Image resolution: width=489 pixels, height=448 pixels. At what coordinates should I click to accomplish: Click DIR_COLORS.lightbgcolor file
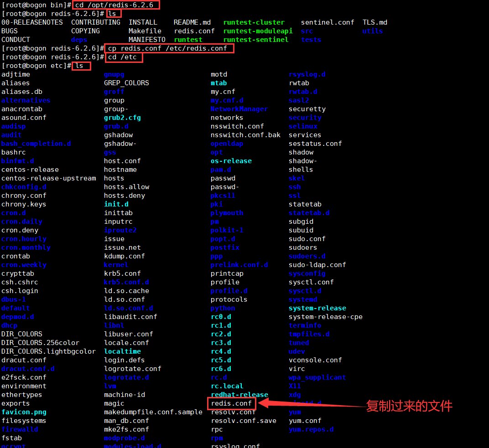48,351
